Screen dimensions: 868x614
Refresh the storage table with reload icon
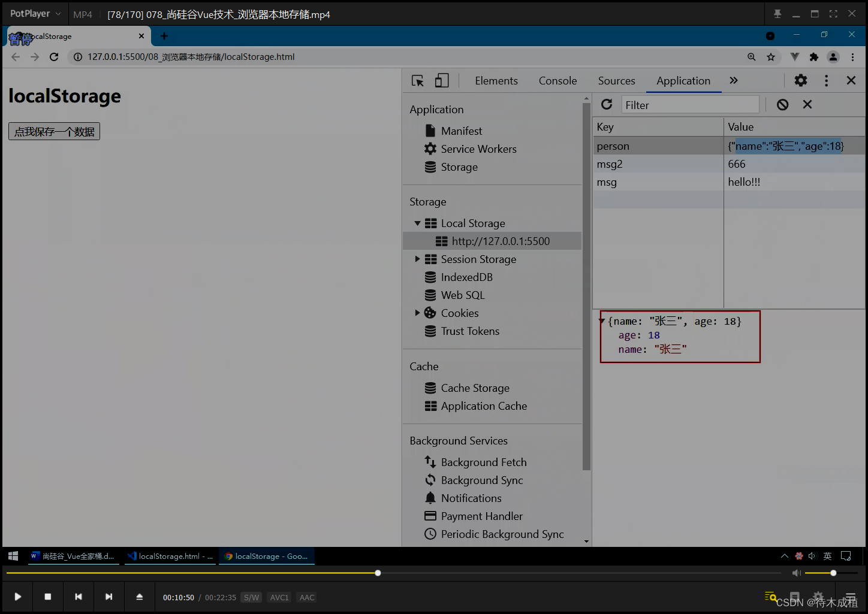(607, 105)
